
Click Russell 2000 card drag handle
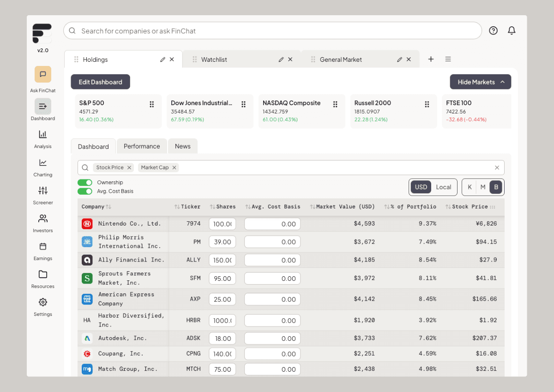coord(427,105)
